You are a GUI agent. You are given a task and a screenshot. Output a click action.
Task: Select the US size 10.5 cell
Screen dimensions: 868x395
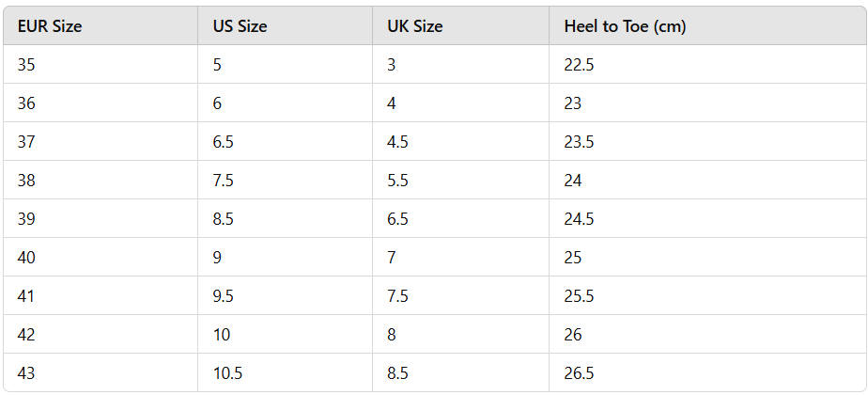pyautogui.click(x=227, y=373)
